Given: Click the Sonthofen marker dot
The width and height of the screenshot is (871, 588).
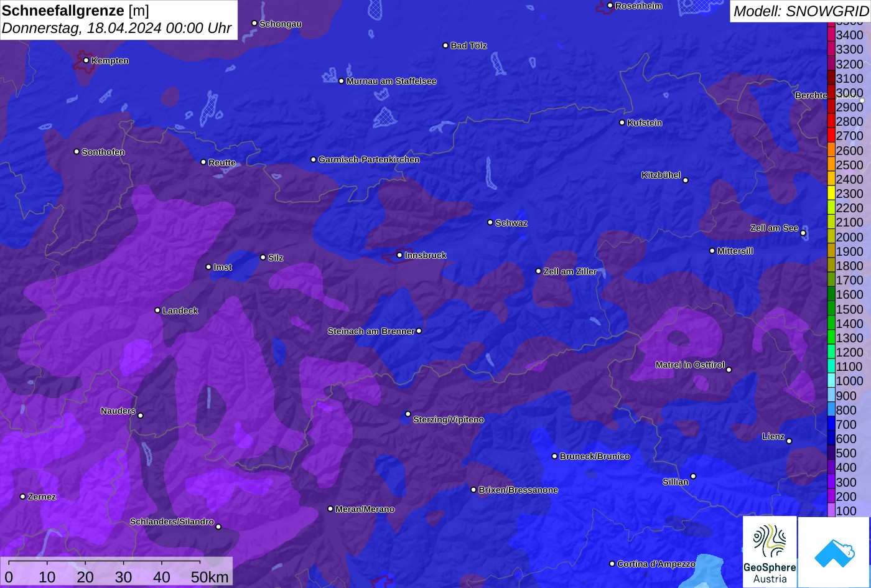Looking at the screenshot, I should pyautogui.click(x=77, y=152).
